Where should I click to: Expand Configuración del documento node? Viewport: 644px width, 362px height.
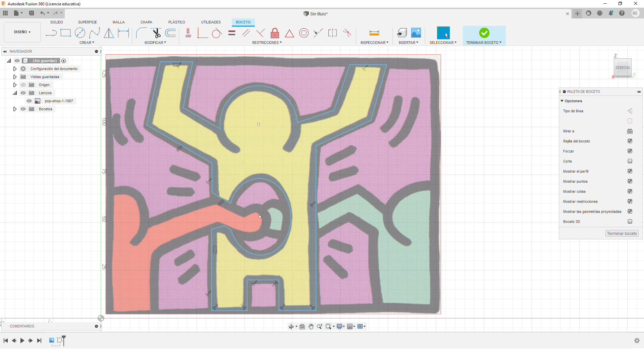coord(15,69)
